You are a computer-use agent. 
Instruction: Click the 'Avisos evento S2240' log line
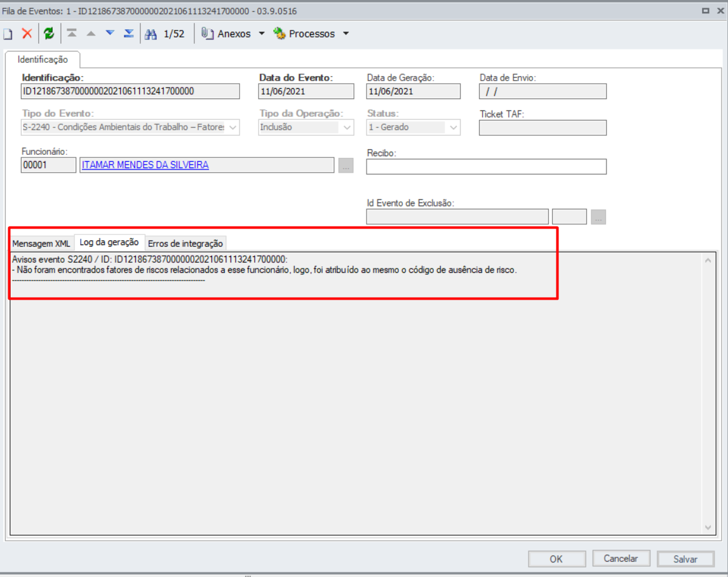coord(149,259)
